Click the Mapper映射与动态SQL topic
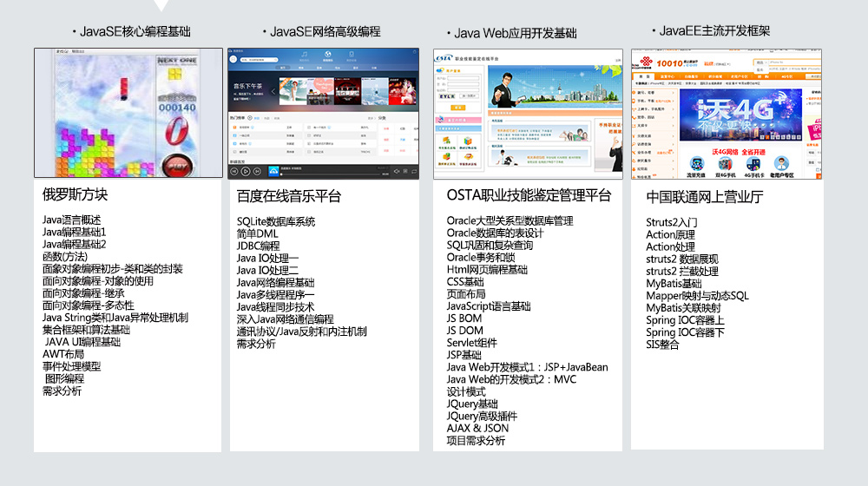Viewport: 868px width, 486px height. pos(698,296)
